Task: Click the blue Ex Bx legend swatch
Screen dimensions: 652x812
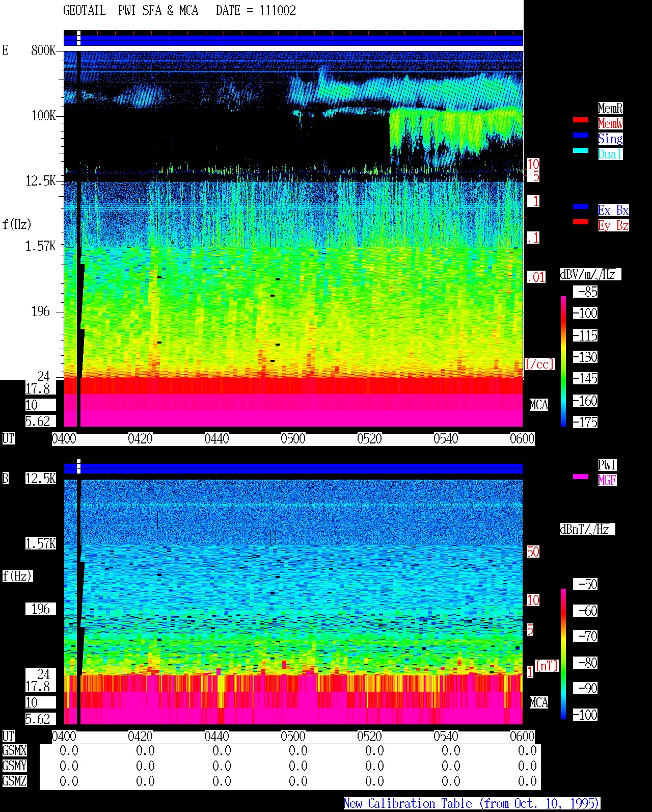Action: pyautogui.click(x=581, y=206)
